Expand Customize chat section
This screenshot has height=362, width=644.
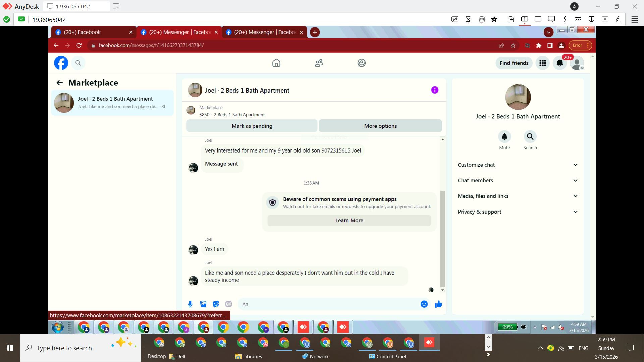tap(518, 165)
